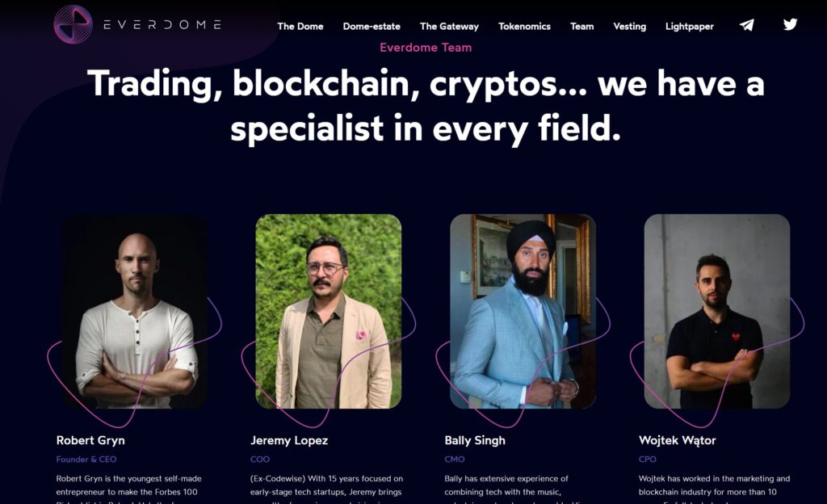Navigate to Team section
The image size is (827, 504).
(x=581, y=27)
